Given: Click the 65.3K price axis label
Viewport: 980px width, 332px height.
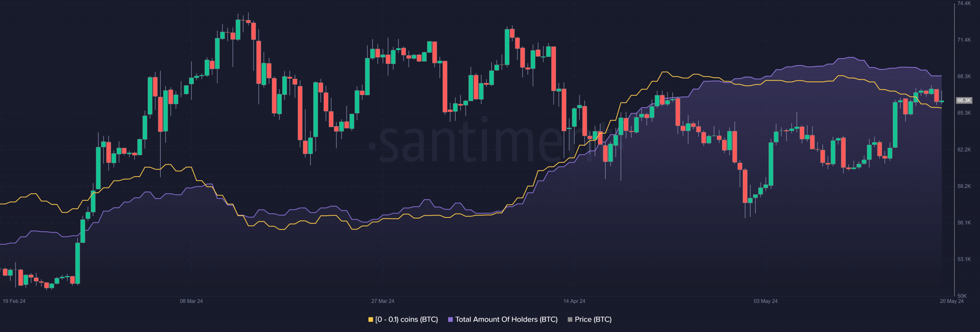Looking at the screenshot, I should click(x=964, y=113).
